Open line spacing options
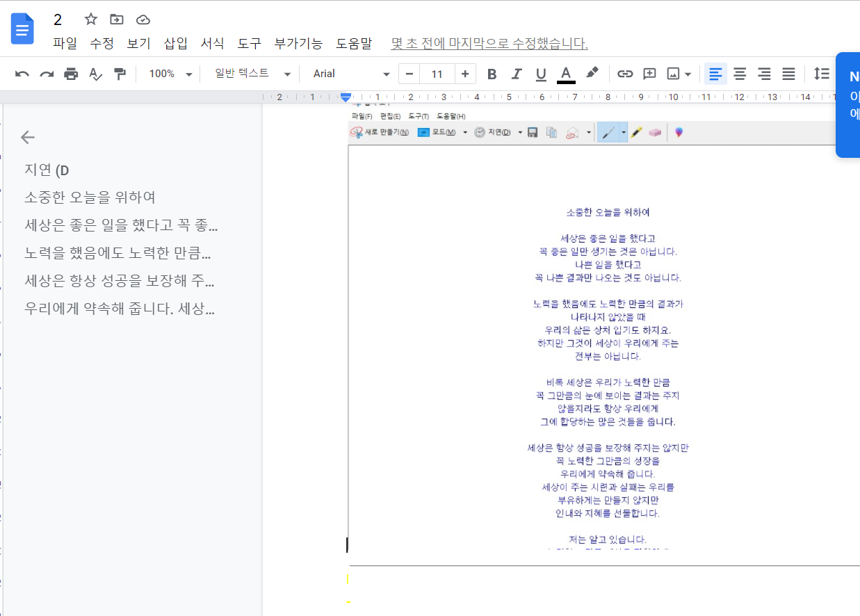The height and width of the screenshot is (616, 860). (x=822, y=74)
